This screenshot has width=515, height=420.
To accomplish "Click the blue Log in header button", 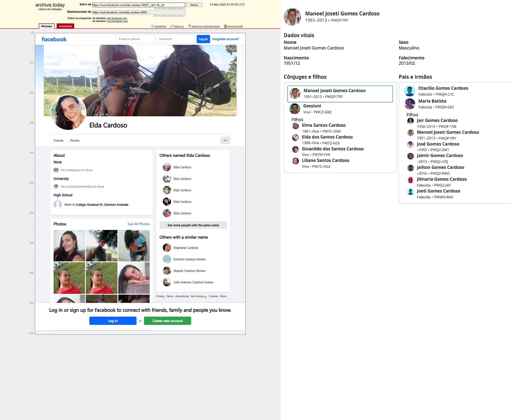I will [203, 39].
